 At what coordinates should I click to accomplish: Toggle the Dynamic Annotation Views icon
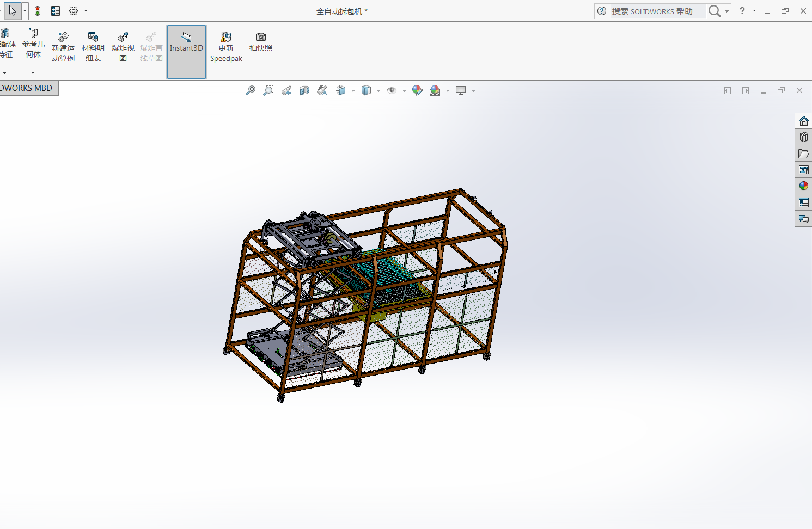pyautogui.click(x=322, y=91)
